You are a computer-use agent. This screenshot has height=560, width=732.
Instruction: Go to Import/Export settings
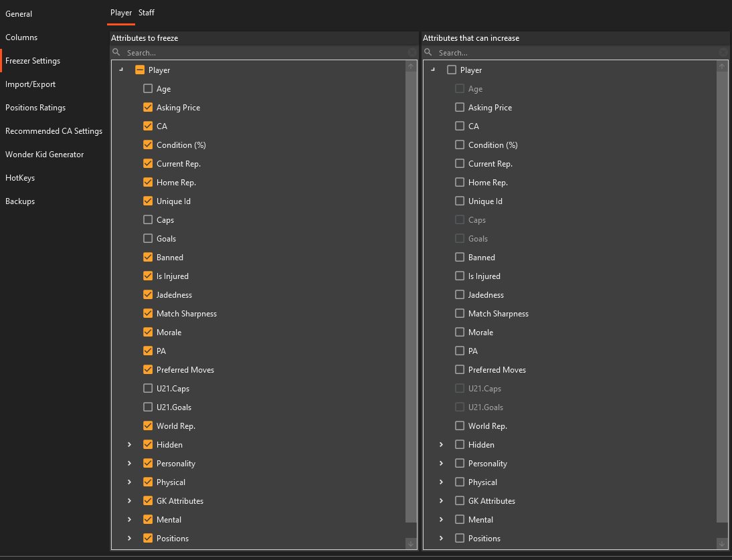tap(30, 84)
